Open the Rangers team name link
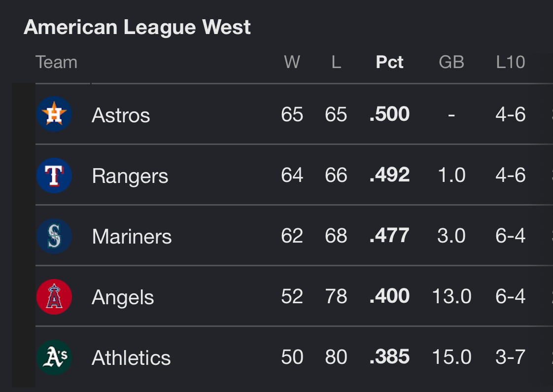This screenshot has width=553, height=392. coord(130,176)
